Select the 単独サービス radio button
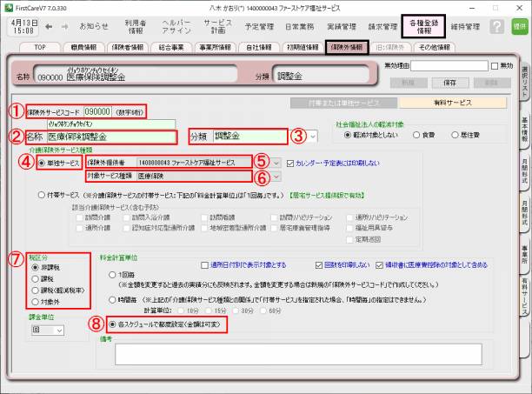The height and width of the screenshot is (394, 532). click(x=41, y=163)
